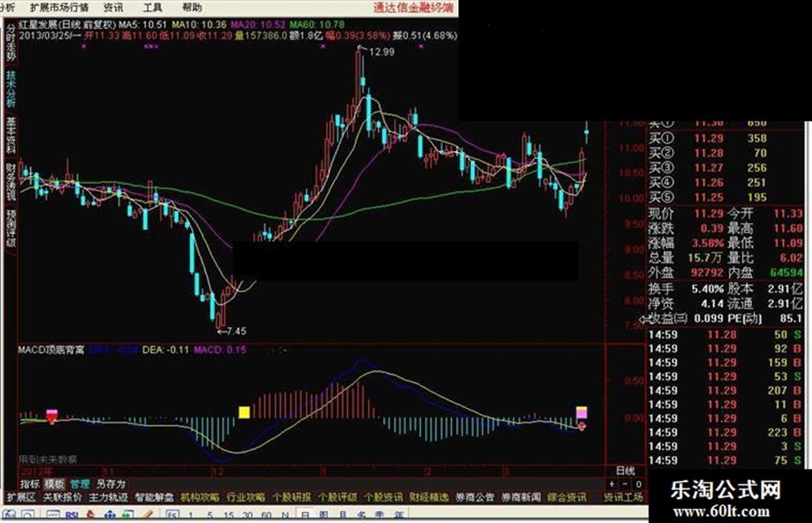Open the 资讯 menu
The image size is (812, 523).
[113, 7]
